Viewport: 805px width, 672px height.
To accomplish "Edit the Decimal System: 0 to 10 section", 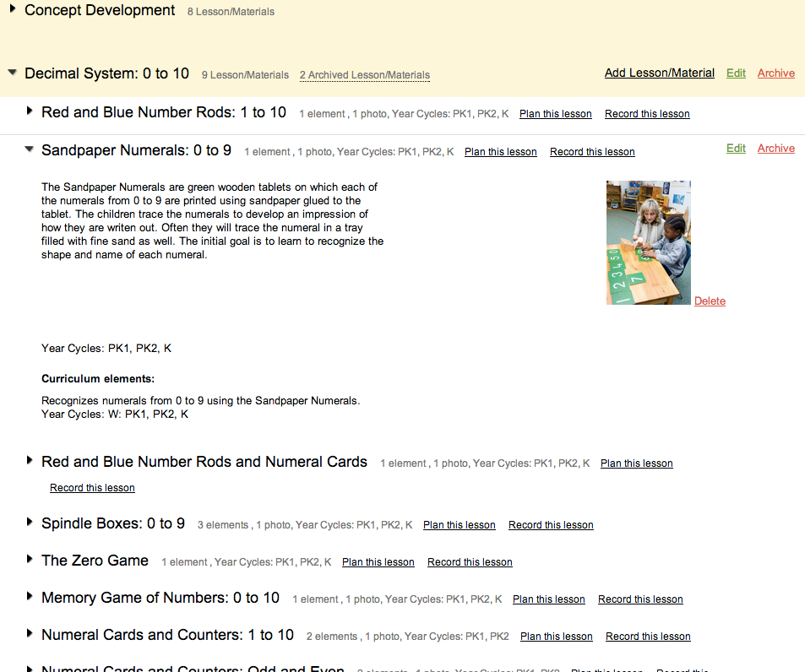I will pos(736,73).
